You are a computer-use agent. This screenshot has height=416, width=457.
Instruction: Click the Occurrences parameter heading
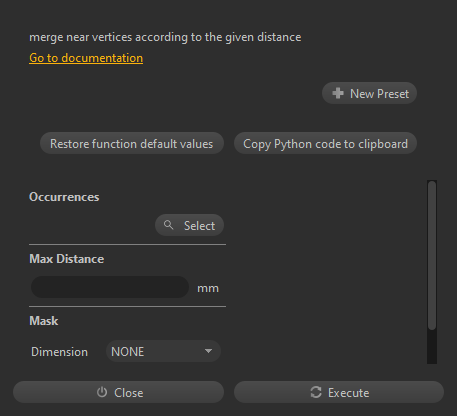pyautogui.click(x=64, y=197)
